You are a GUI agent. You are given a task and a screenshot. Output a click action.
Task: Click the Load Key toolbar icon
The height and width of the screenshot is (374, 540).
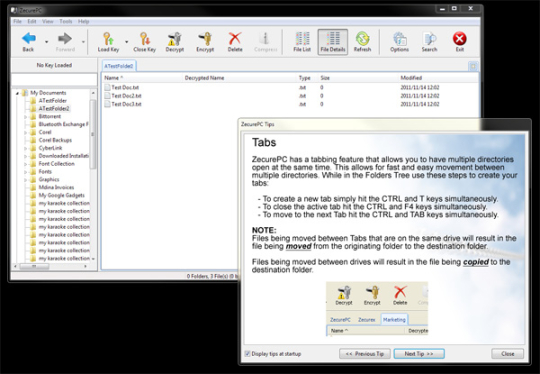pos(108,42)
